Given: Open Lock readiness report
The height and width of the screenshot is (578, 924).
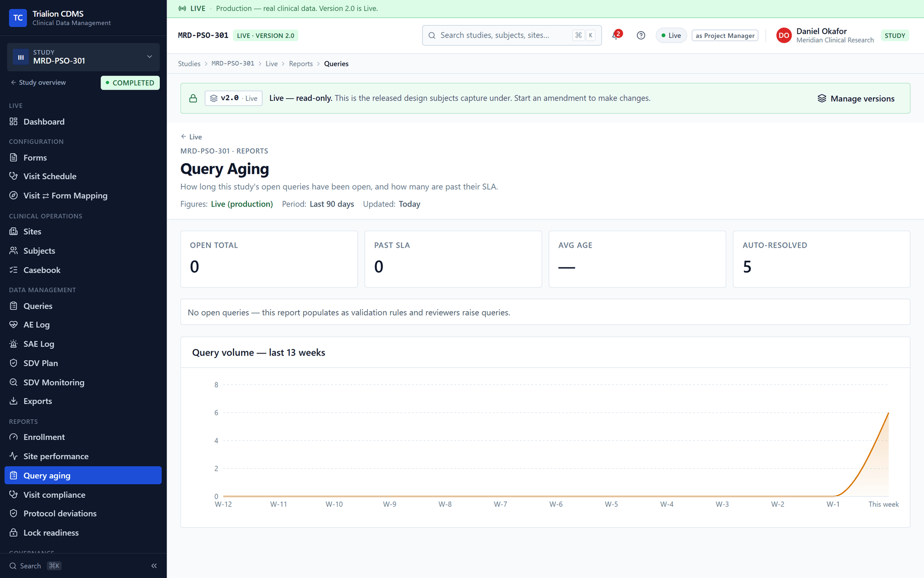Looking at the screenshot, I should pyautogui.click(x=83, y=533).
